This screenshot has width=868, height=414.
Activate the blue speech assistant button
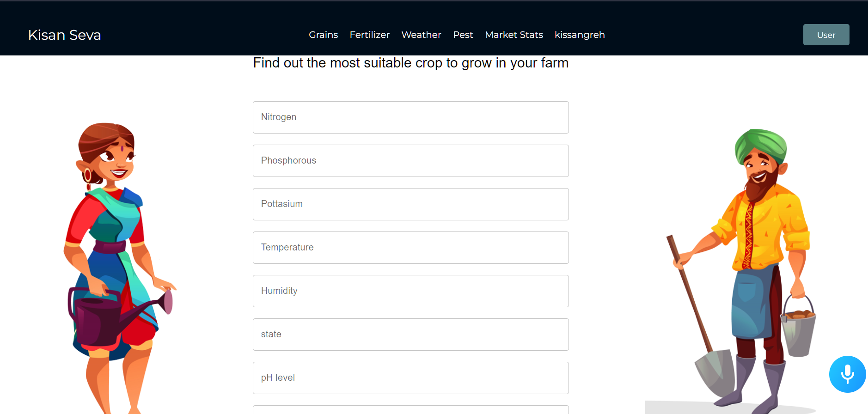[847, 374]
